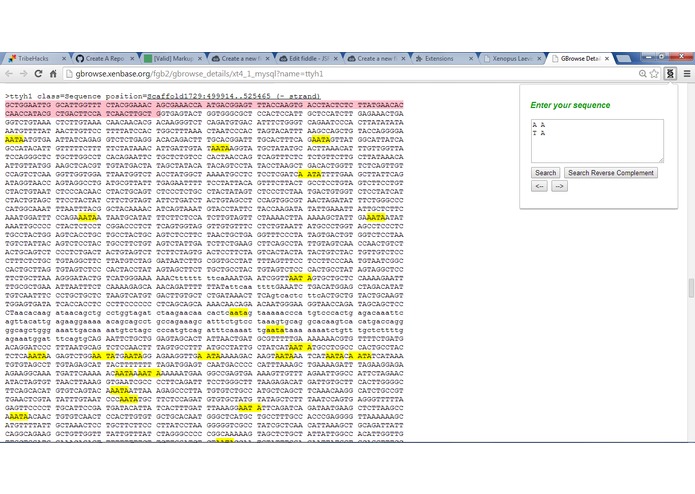Toggle the DNA sequence search extension icon
This screenshot has width=695, height=494.
tap(670, 74)
